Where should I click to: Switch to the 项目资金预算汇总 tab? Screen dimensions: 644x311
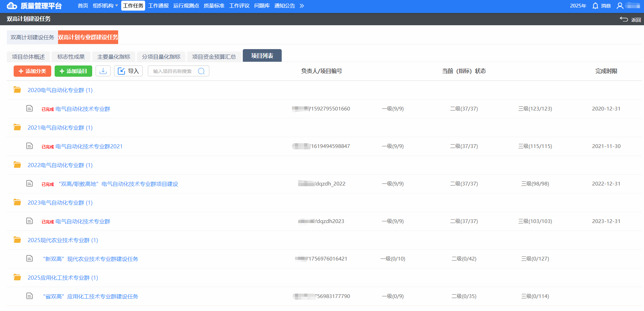[x=214, y=57]
